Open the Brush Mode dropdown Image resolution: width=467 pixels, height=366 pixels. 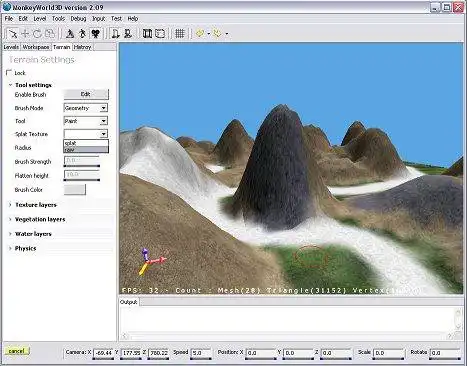[86, 108]
